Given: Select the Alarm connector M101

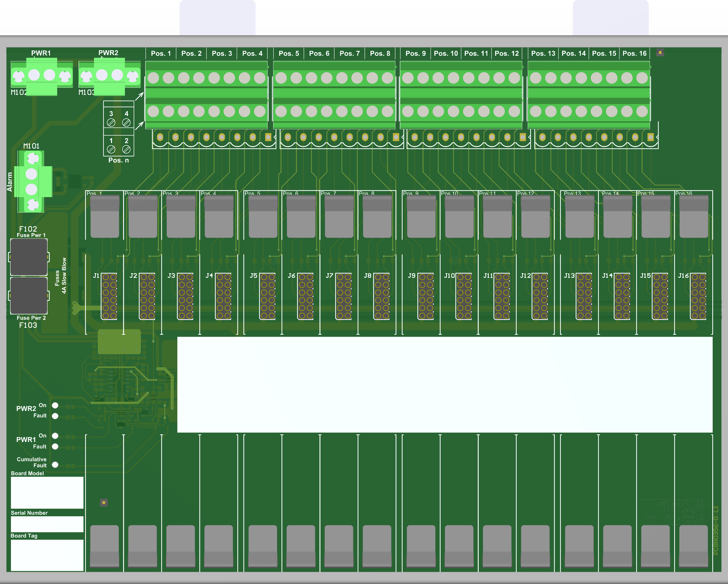Looking at the screenshot, I should (x=33, y=182).
